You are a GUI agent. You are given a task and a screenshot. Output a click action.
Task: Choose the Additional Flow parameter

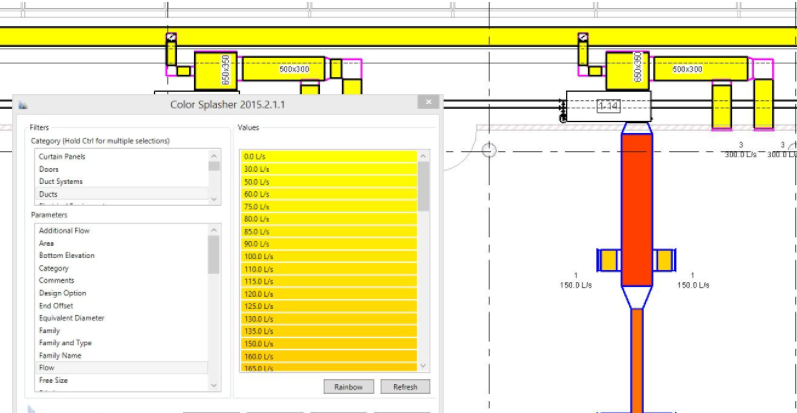pos(121,231)
